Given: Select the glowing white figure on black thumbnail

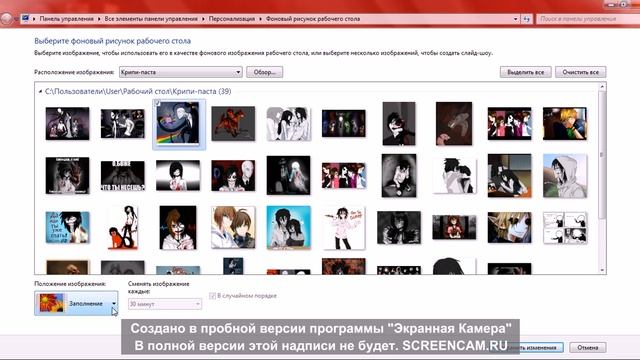Looking at the screenshot, I should pos(289,176).
